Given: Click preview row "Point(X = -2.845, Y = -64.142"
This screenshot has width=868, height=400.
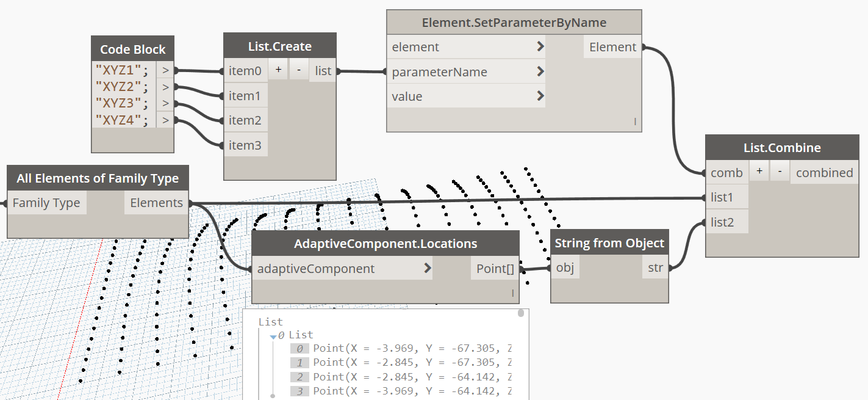Looking at the screenshot, I should 400,377.
